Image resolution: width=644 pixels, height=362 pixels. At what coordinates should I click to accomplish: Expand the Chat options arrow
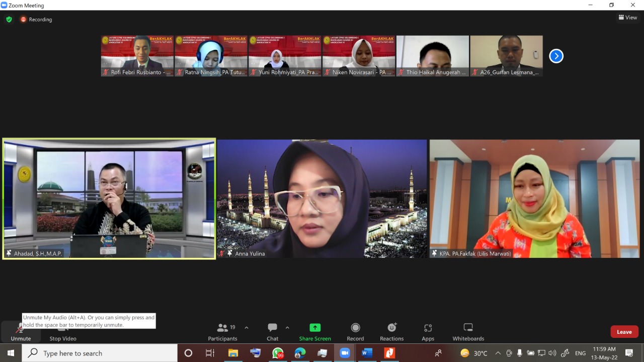point(287,328)
